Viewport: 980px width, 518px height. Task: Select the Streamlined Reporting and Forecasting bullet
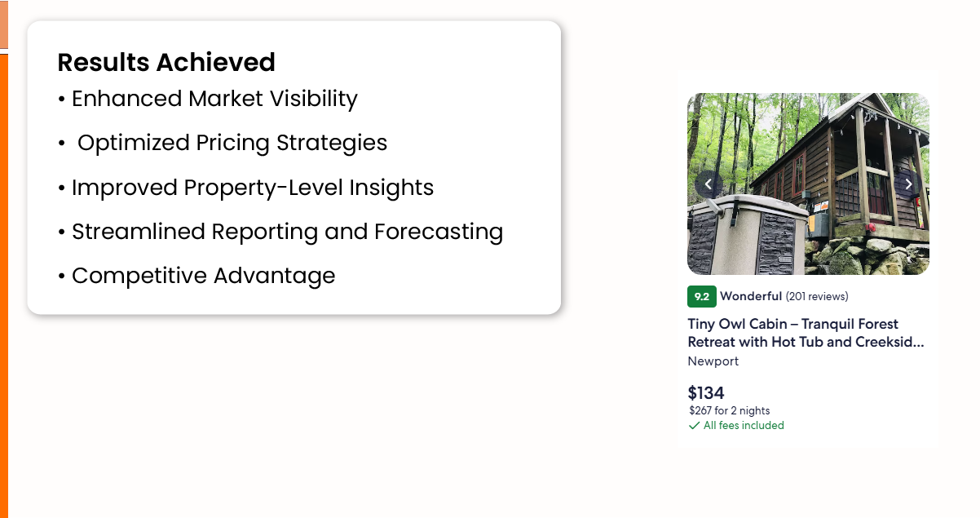point(287,232)
